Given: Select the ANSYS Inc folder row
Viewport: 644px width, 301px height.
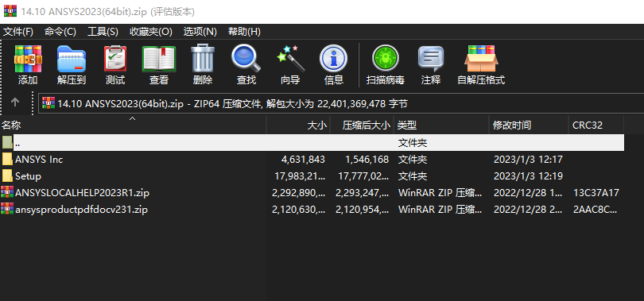Looking at the screenshot, I should point(312,159).
